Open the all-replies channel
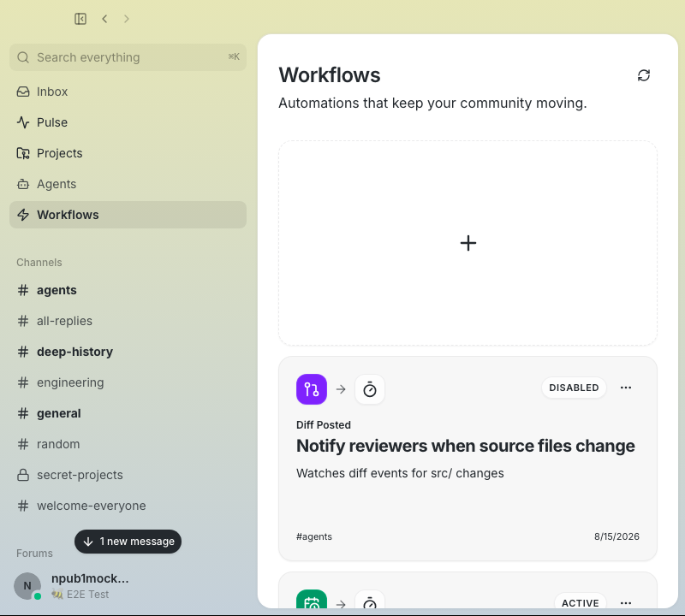 [x=128, y=321]
